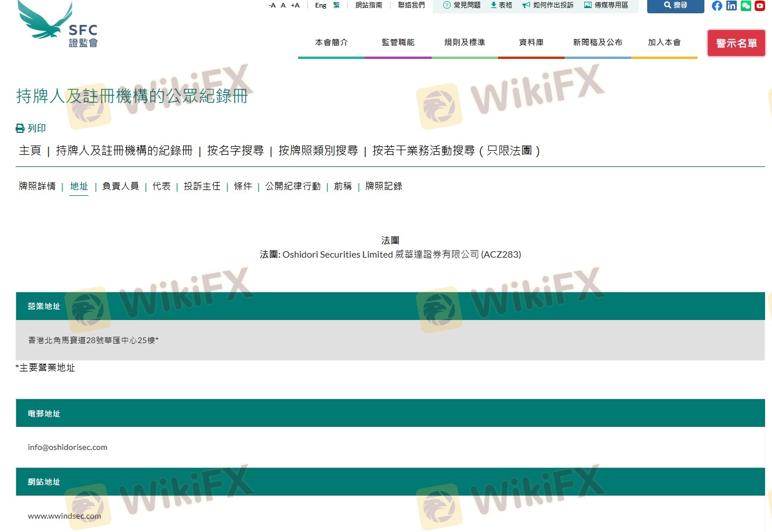This screenshot has width=772, height=532.
Task: Switch to the 牌照詳情 tab
Action: pos(37,186)
